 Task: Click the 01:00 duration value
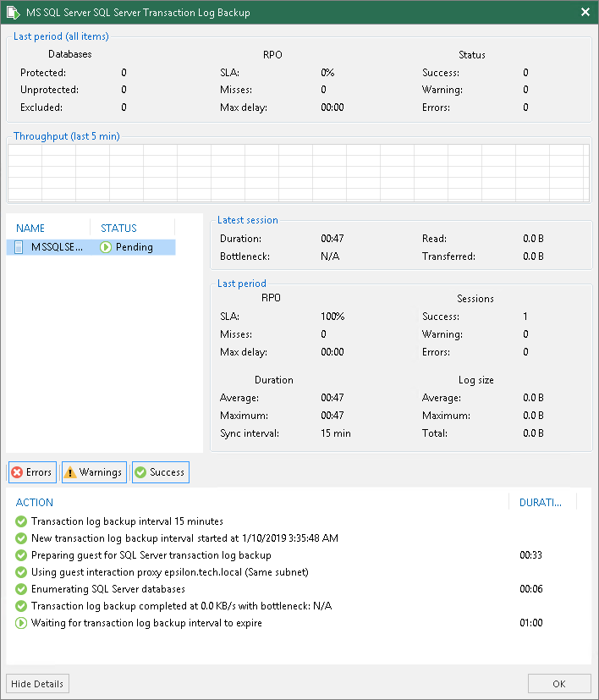pyautogui.click(x=530, y=623)
